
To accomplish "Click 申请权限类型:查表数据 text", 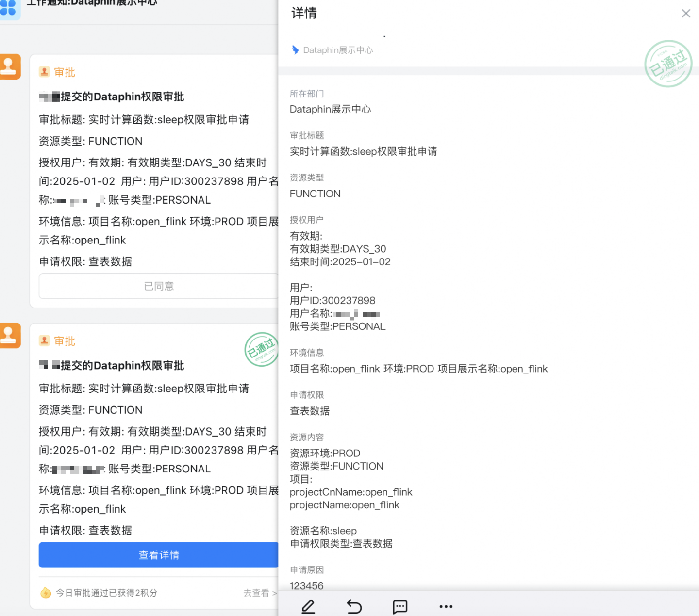I will [341, 544].
